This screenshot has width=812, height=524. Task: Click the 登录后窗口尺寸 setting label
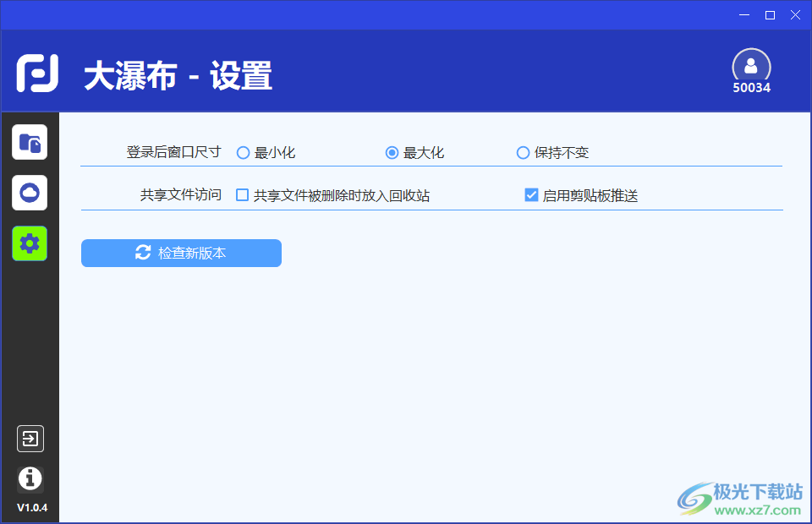point(173,152)
